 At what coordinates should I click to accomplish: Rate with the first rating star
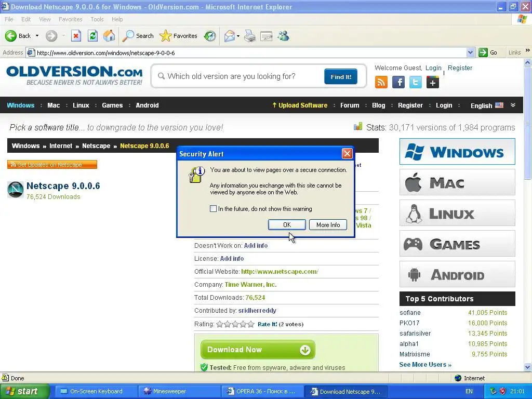click(220, 324)
